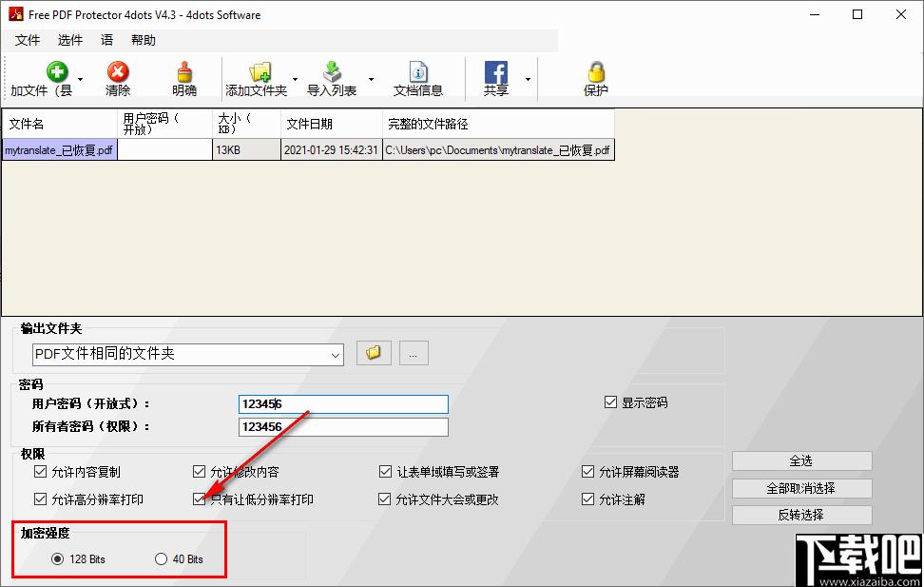Select the 128 Bits encryption radio button

point(57,558)
